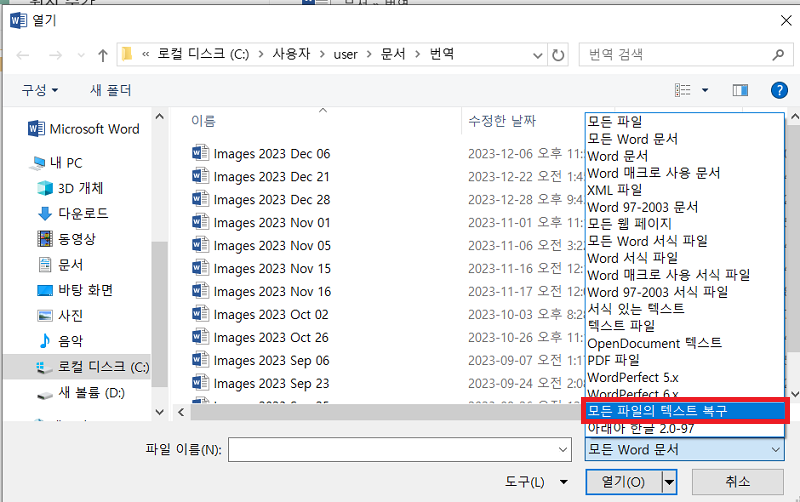Change the view layout icon
The image size is (800, 502).
click(x=683, y=90)
